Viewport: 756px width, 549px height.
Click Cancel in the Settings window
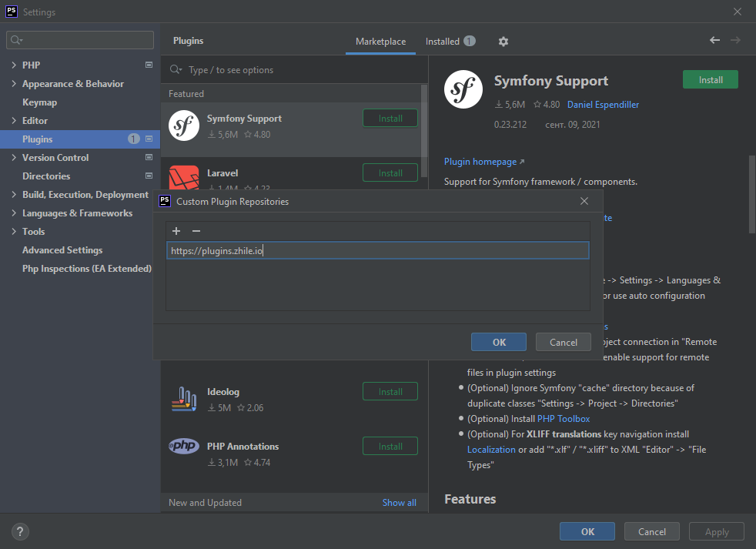(652, 531)
